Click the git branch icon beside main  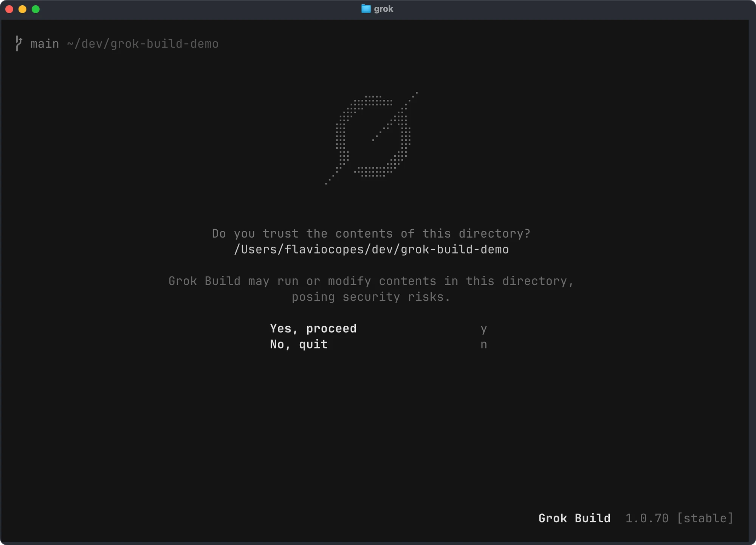click(19, 43)
